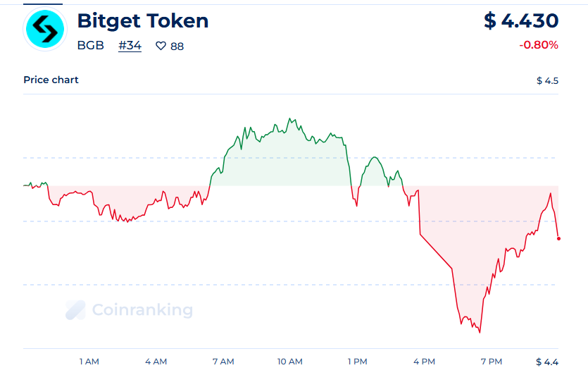Image resolution: width=588 pixels, height=375 pixels.
Task: Click the $ 4.4 lower axis label
Action: pos(547,362)
